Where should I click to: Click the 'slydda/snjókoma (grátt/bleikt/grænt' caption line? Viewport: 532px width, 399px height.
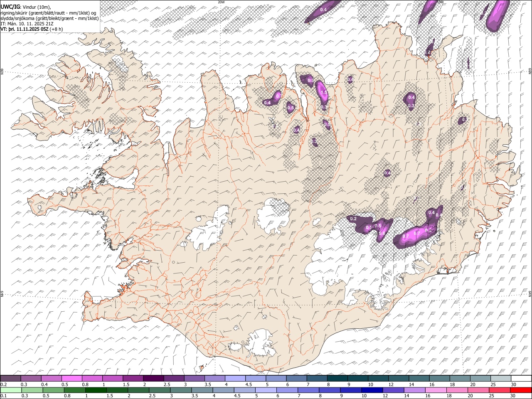(49, 18)
